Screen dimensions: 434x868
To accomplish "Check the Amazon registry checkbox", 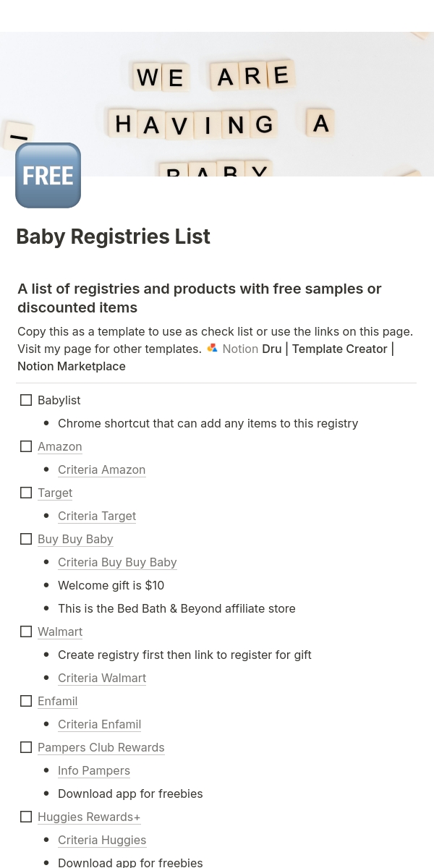I will (26, 446).
